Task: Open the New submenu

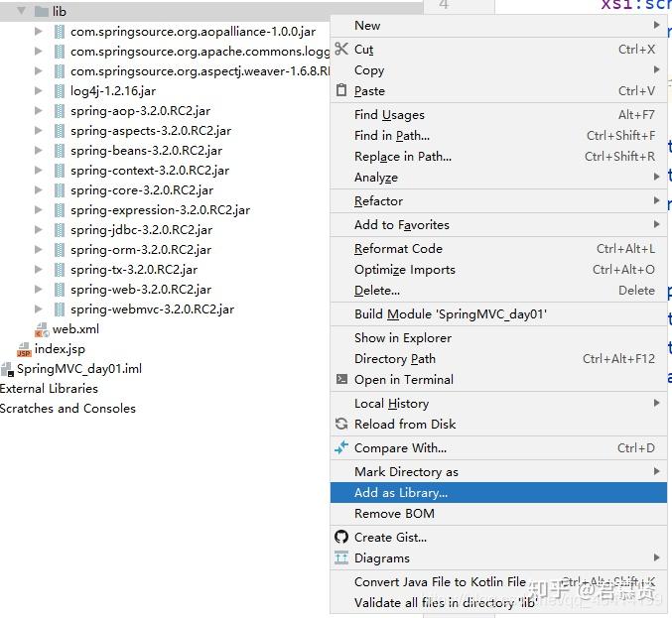Action: (367, 26)
